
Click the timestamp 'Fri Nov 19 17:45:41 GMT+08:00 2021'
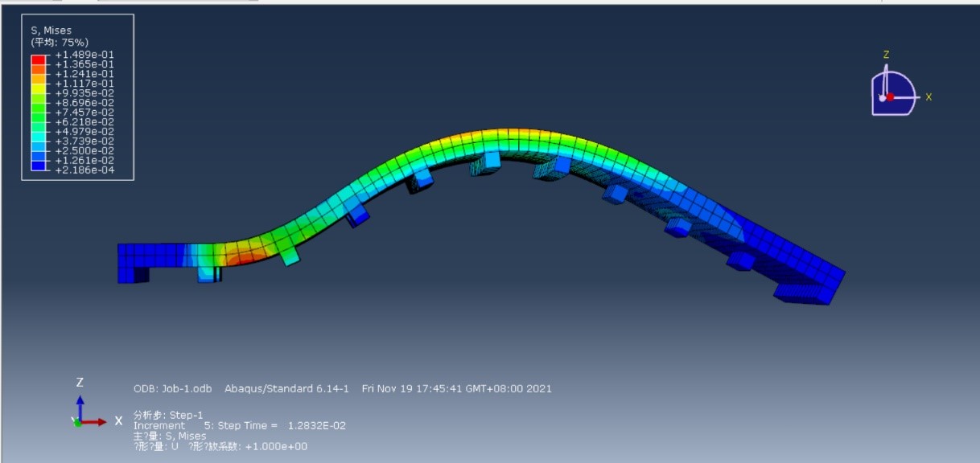(457, 389)
